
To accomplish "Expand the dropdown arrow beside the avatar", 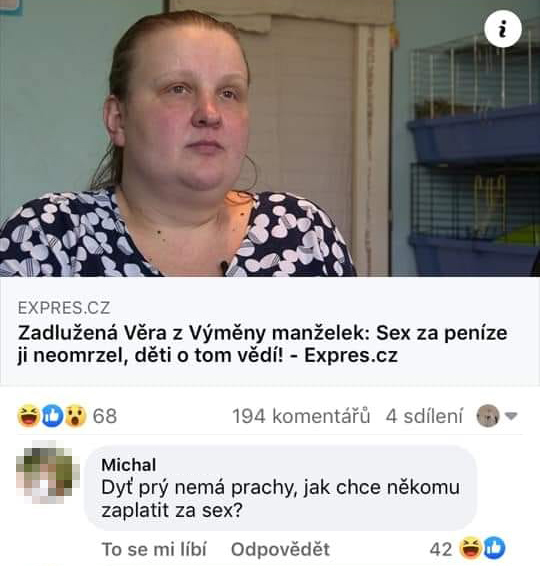I will click(511, 416).
